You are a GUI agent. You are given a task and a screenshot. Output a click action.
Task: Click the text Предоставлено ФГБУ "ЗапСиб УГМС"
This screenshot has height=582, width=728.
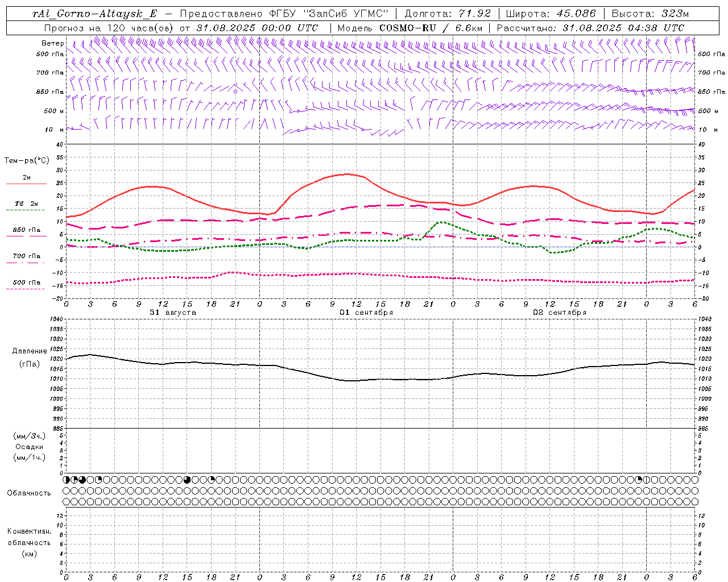(284, 14)
